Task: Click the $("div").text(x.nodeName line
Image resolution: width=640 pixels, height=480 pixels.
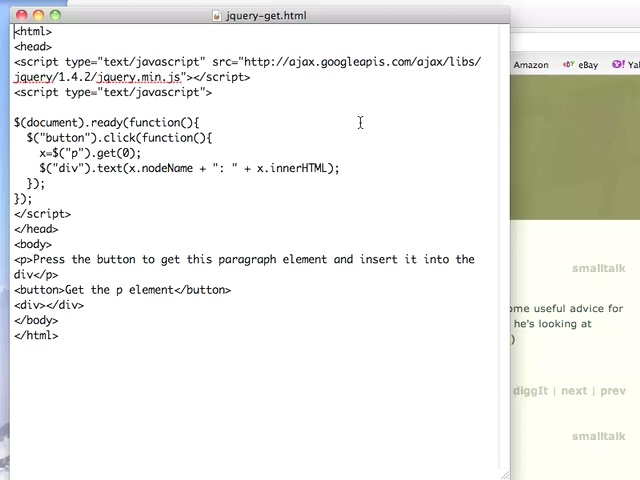Action: pyautogui.click(x=189, y=168)
